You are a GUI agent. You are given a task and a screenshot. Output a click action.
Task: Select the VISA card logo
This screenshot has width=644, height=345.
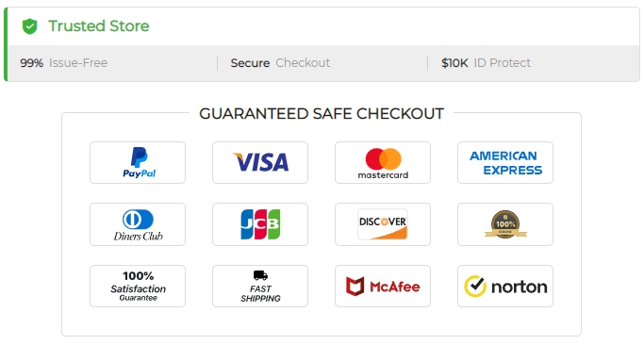pos(260,163)
